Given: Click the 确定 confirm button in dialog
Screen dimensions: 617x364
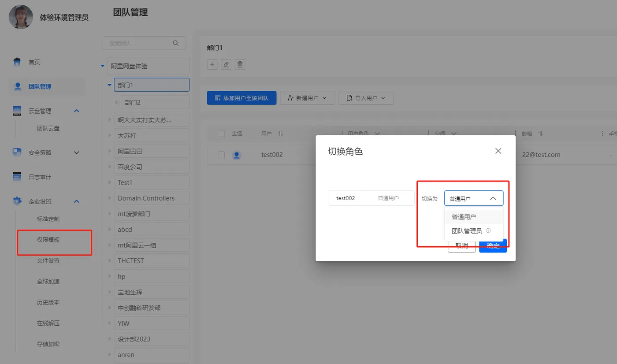Looking at the screenshot, I should pos(493,245).
